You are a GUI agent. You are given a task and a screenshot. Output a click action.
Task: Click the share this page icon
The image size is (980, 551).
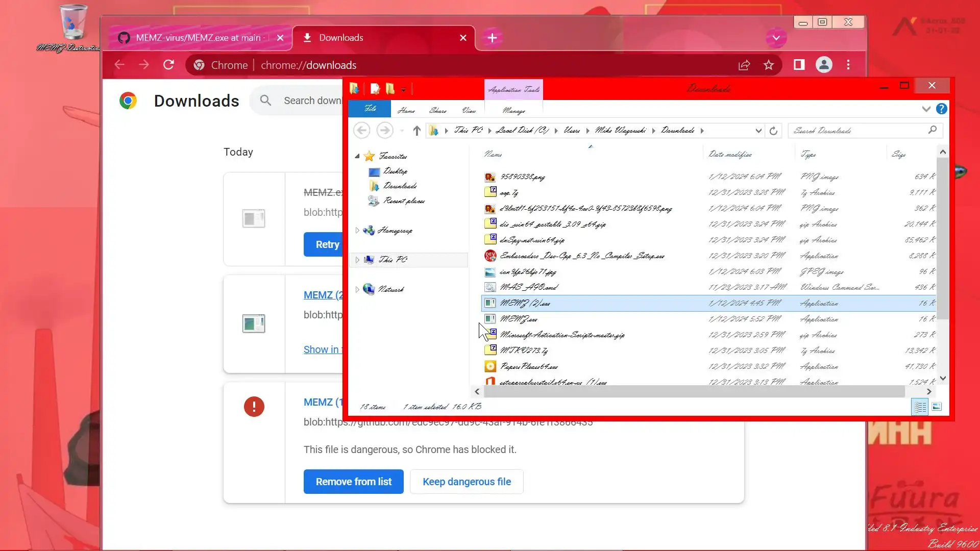pos(744,65)
